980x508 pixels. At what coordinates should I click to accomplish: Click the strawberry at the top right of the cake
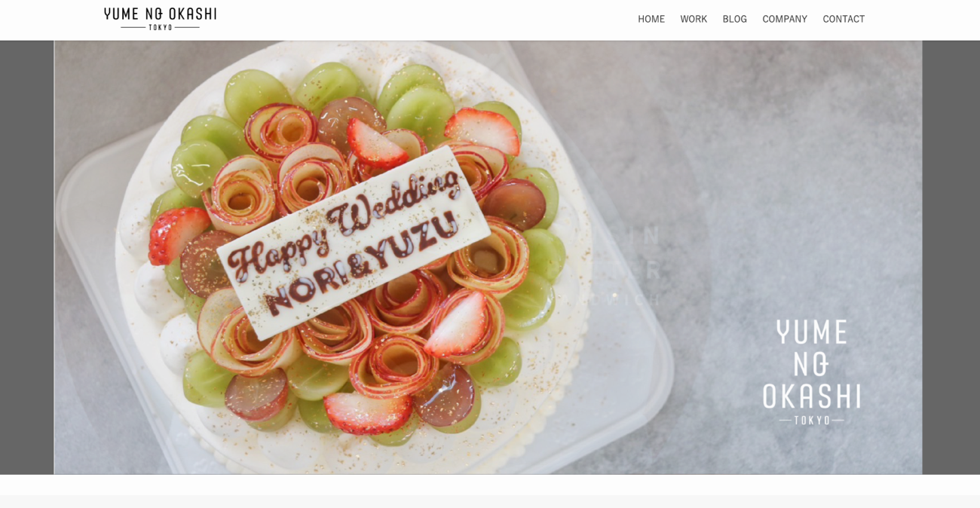pyautogui.click(x=482, y=130)
